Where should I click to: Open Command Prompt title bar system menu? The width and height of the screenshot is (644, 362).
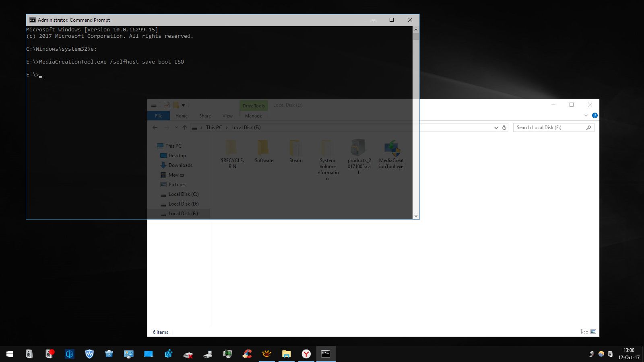(x=32, y=20)
